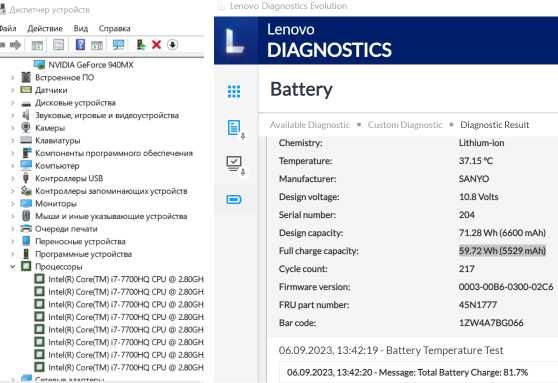Click the Переносные устройства icon
Viewport: 558px width, 383px height.
click(26, 241)
